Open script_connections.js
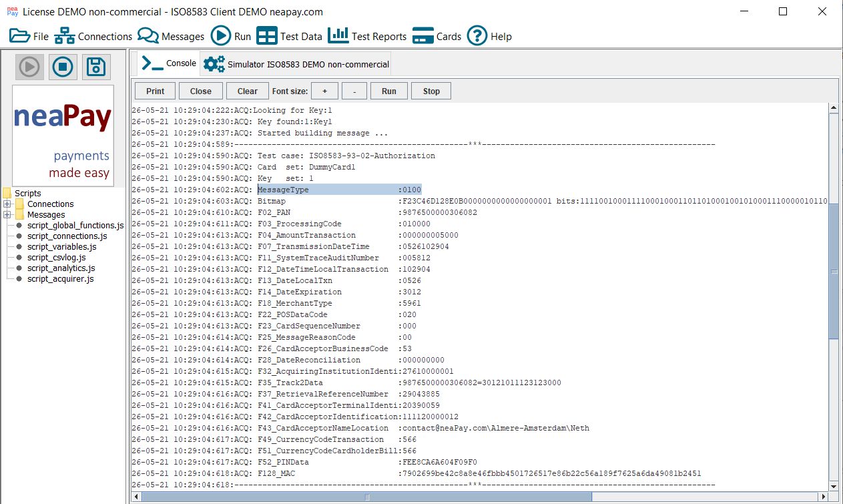Viewport: 843px width, 504px height. (x=67, y=236)
